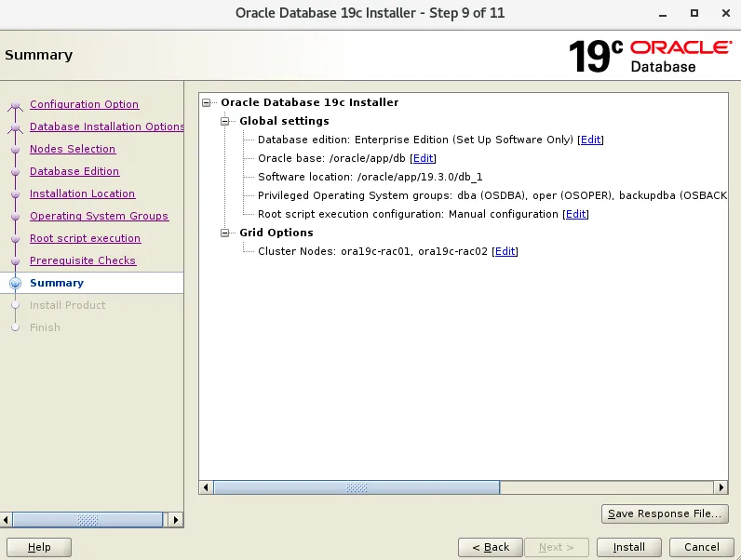
Task: Click the Help button
Action: click(39, 547)
